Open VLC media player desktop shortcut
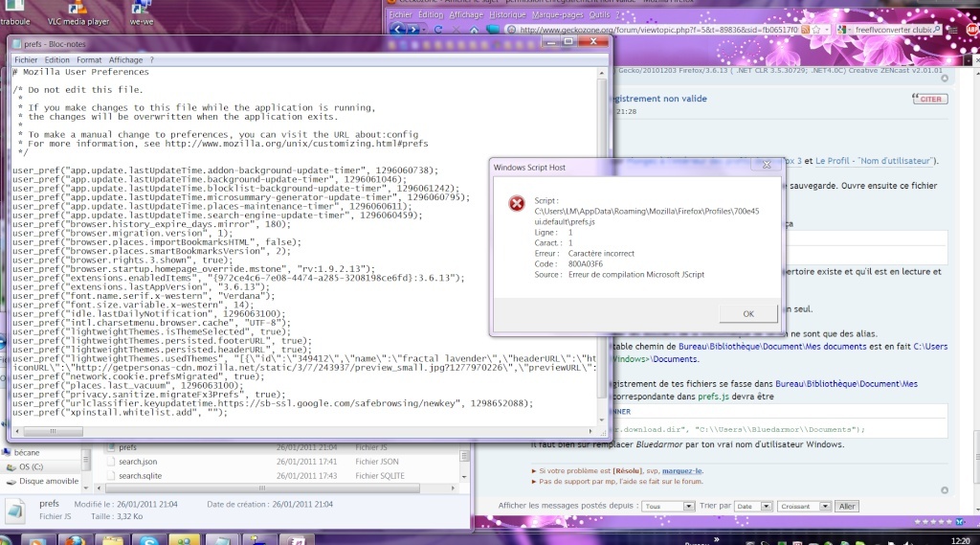 pos(78,13)
